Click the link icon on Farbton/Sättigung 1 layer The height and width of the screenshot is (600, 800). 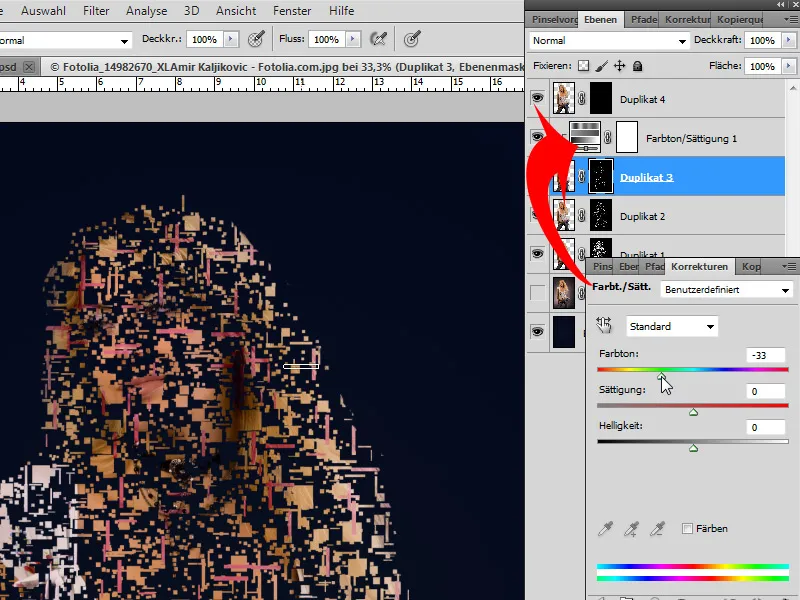[x=608, y=137]
